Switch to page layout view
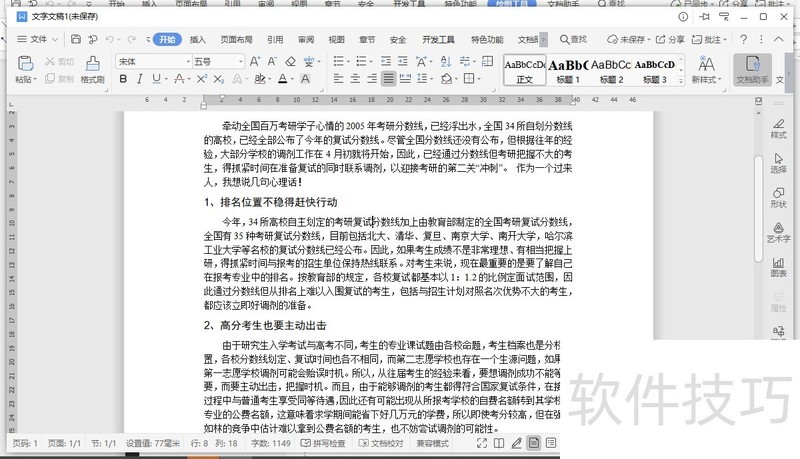 [x=534, y=443]
